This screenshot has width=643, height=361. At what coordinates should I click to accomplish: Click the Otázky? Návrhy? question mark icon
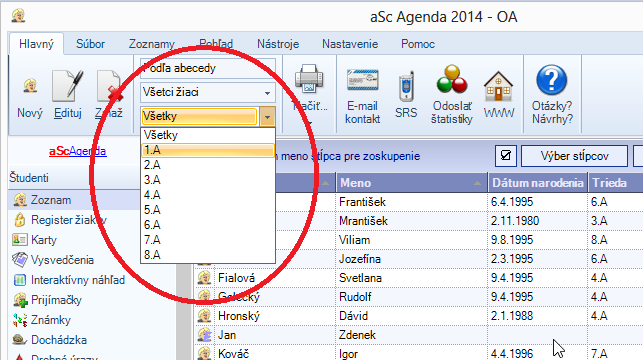[x=552, y=80]
